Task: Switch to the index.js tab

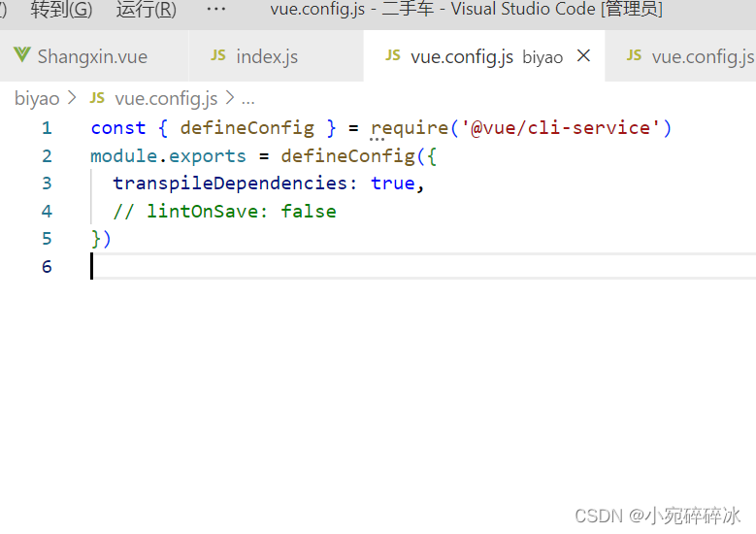Action: (x=276, y=56)
